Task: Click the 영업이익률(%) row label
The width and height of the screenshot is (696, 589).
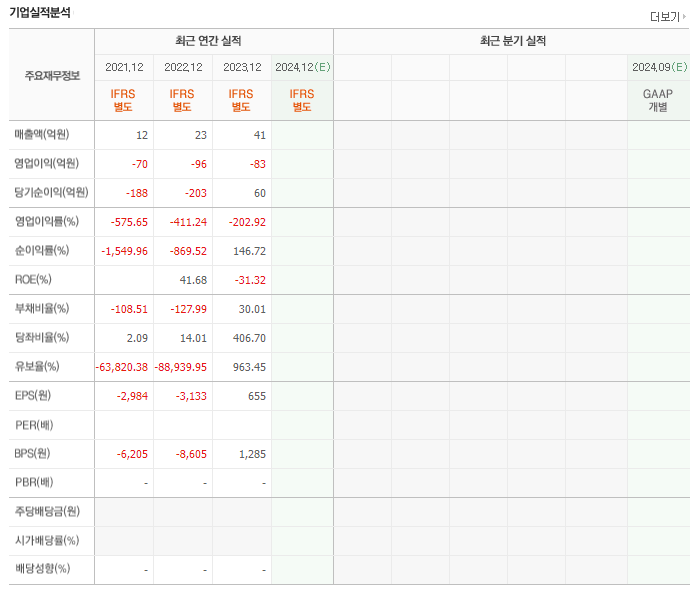Action: (x=47, y=221)
